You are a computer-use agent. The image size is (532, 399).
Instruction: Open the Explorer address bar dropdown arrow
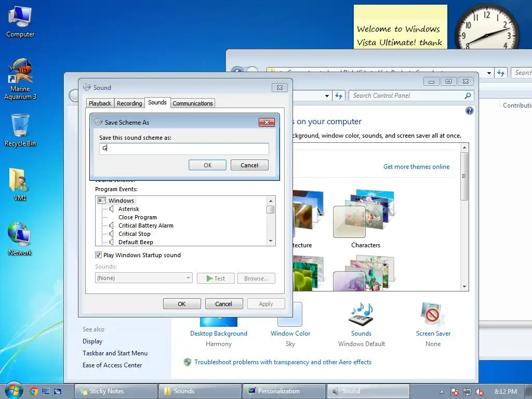(x=489, y=73)
